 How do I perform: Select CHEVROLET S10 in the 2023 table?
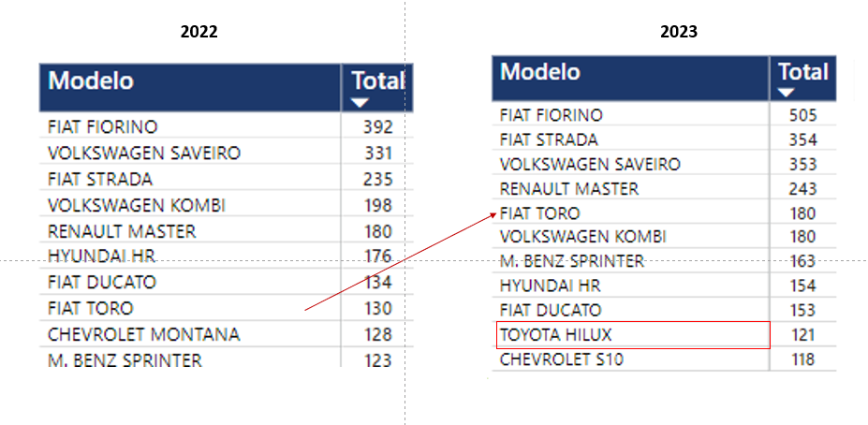(561, 359)
